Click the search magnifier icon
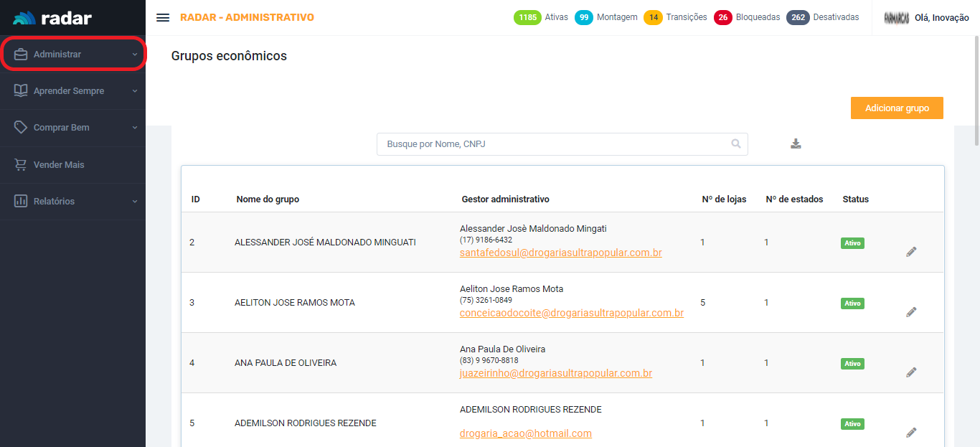The height and width of the screenshot is (447, 980). point(735,143)
